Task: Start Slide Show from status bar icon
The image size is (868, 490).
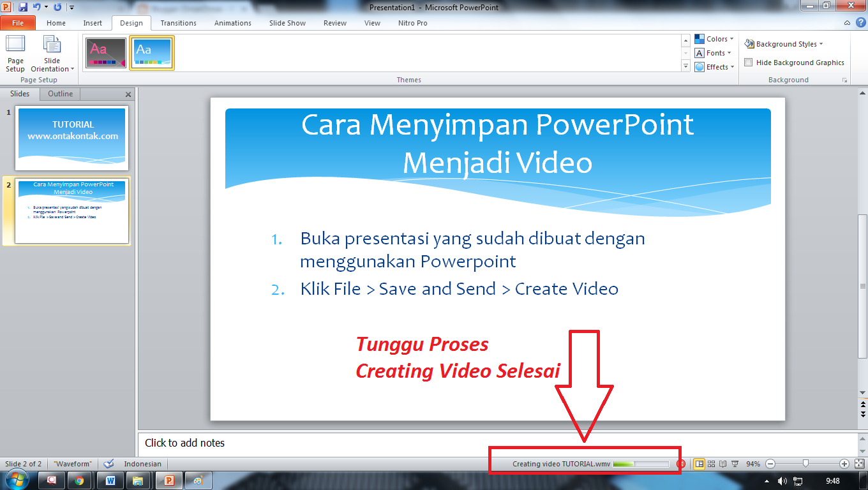Action: point(735,464)
